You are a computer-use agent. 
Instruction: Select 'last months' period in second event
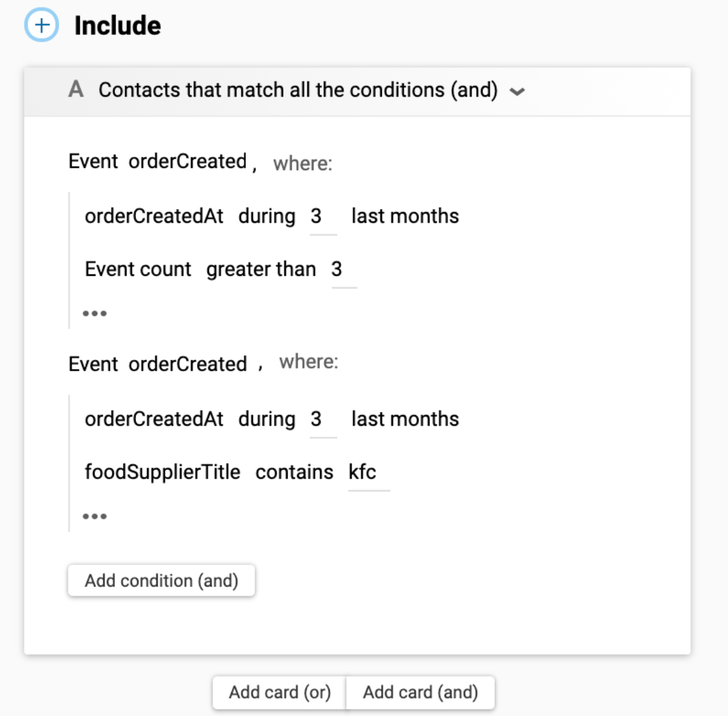pyautogui.click(x=405, y=419)
